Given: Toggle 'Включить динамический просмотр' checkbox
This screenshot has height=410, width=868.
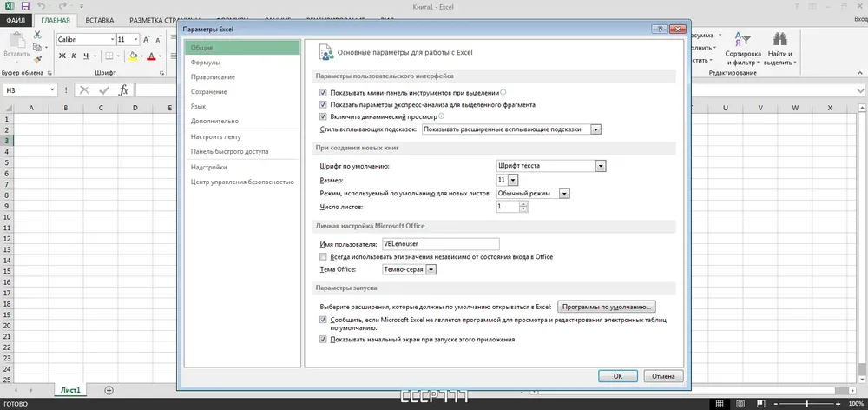Looking at the screenshot, I should (x=323, y=117).
